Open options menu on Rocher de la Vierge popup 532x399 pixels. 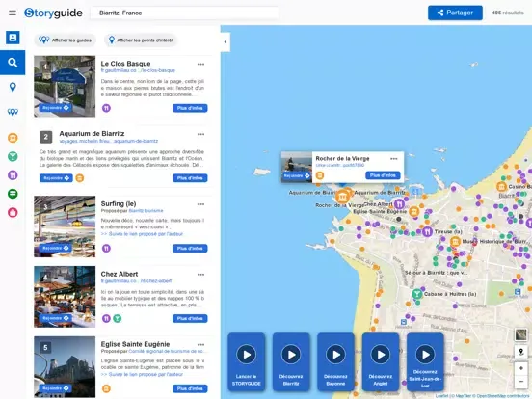point(393,159)
